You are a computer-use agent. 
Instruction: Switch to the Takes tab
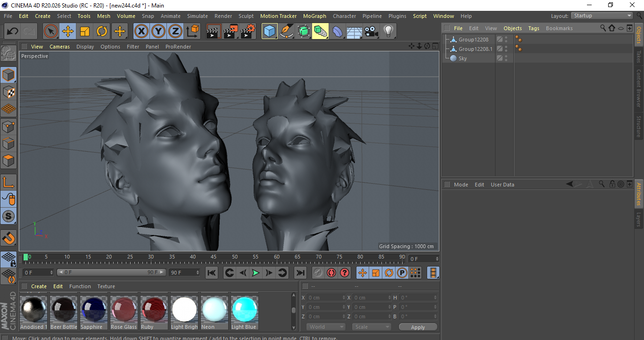coord(639,57)
